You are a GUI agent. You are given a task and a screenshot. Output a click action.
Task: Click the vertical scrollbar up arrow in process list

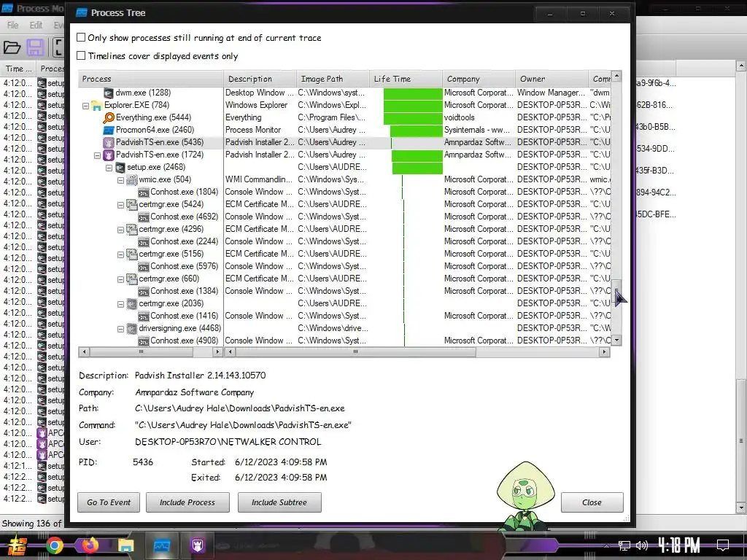[616, 76]
